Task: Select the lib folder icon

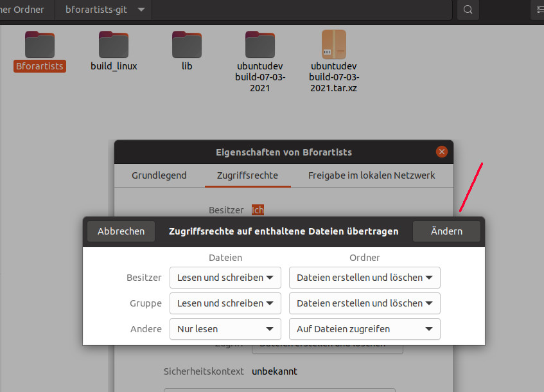Action: 187,44
